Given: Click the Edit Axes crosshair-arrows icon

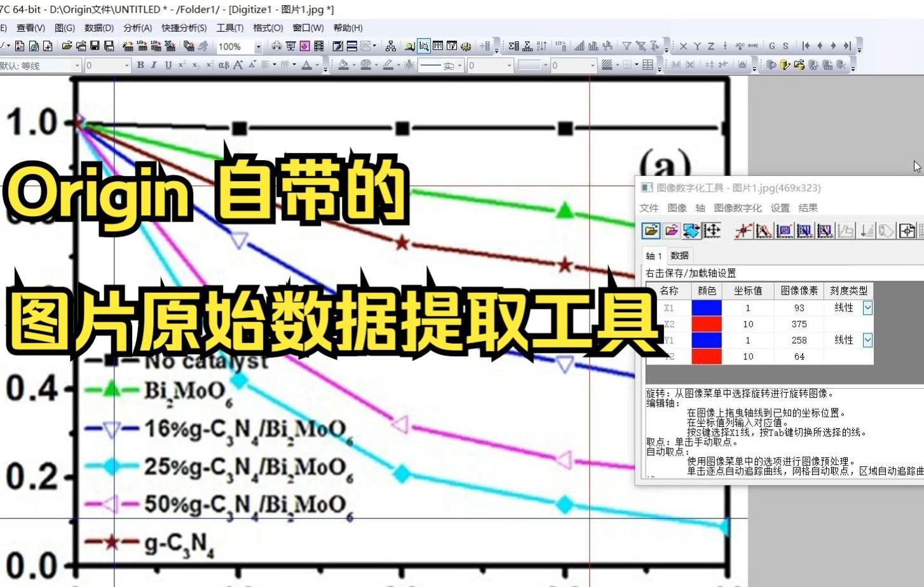Looking at the screenshot, I should (x=712, y=231).
